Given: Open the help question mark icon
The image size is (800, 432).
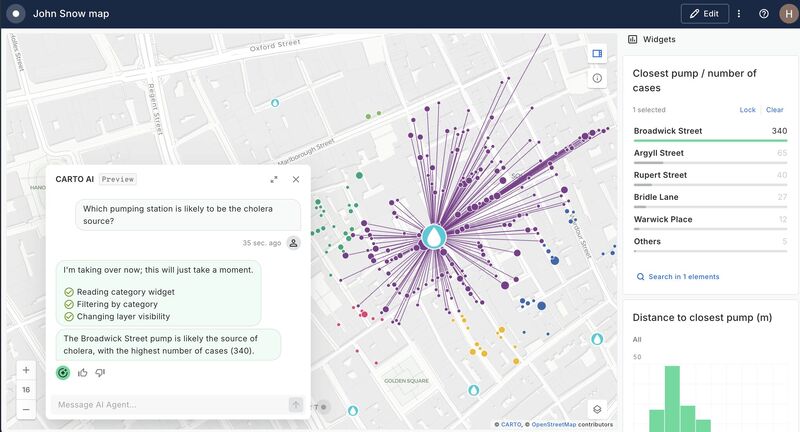Looking at the screenshot, I should (764, 14).
